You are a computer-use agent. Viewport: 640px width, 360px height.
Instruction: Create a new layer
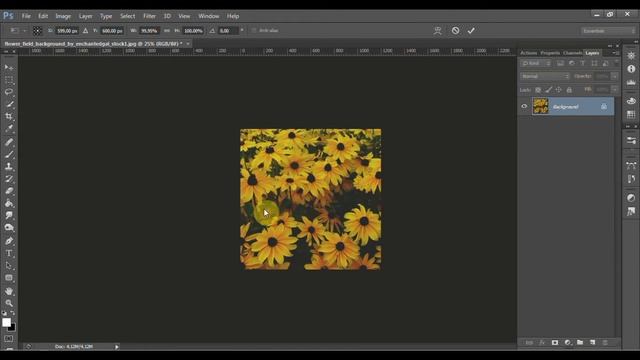pos(593,342)
